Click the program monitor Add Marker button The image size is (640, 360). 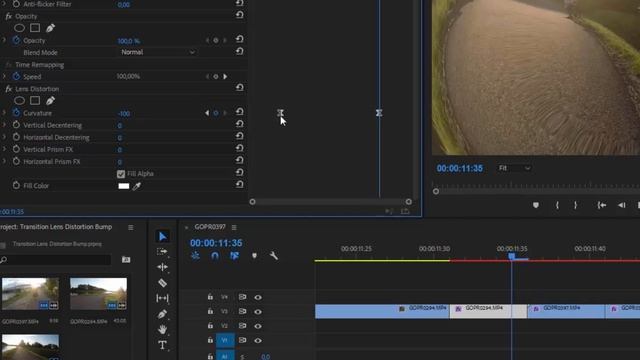tap(536, 205)
